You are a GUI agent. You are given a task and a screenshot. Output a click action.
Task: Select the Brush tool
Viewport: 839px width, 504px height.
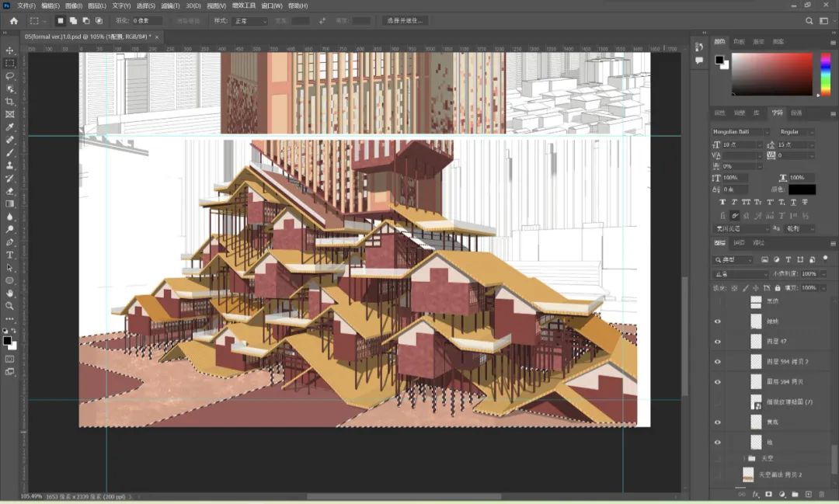pyautogui.click(x=9, y=153)
